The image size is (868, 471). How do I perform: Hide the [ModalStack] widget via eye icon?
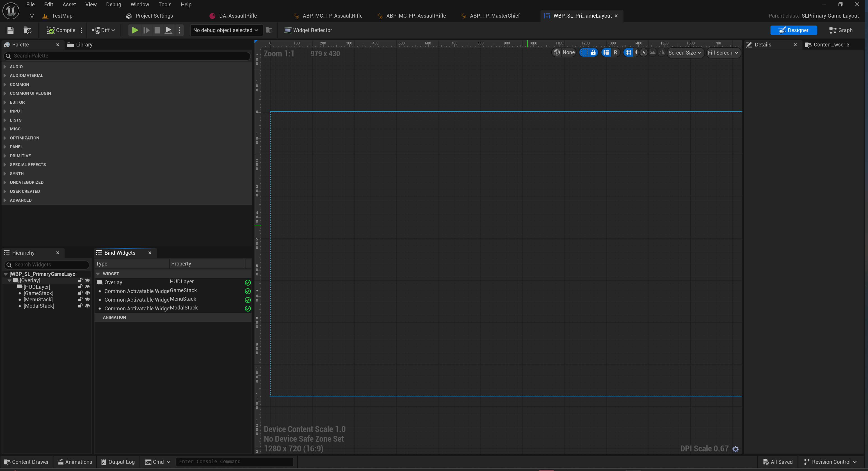point(87,306)
